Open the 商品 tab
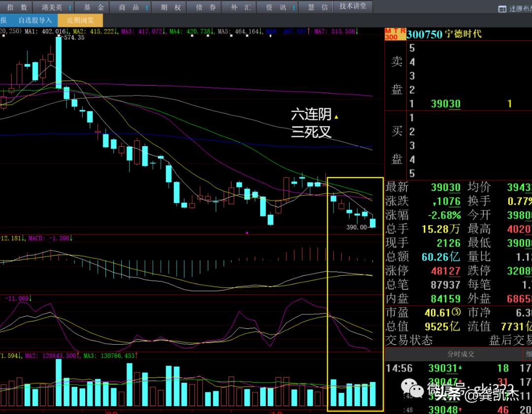532x414 pixels. tap(130, 7)
